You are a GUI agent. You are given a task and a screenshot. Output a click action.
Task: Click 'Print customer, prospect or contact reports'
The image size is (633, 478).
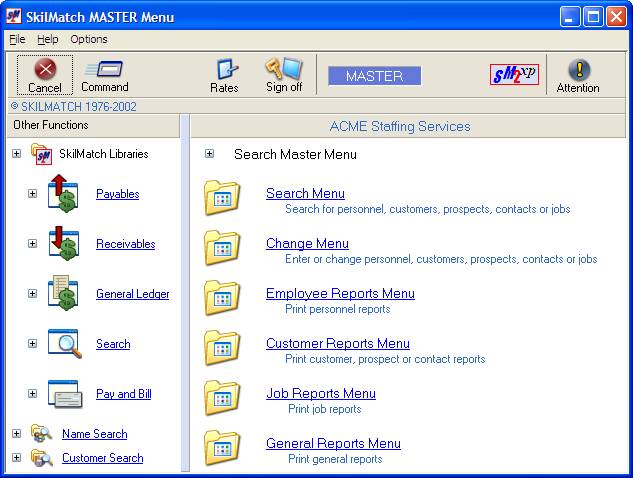tap(386, 359)
